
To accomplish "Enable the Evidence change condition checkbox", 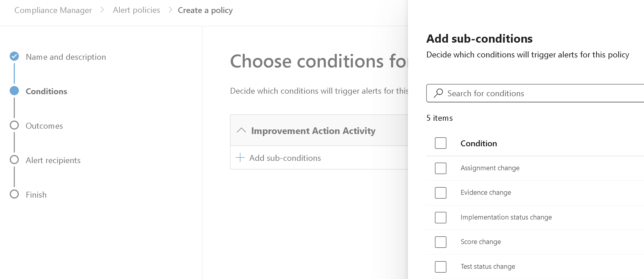I will pyautogui.click(x=441, y=193).
